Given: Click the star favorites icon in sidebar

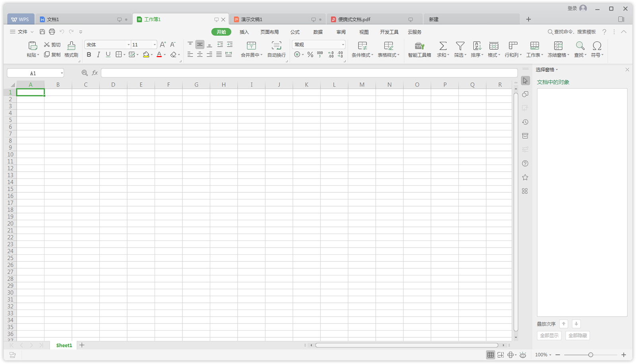Looking at the screenshot, I should [x=525, y=177].
